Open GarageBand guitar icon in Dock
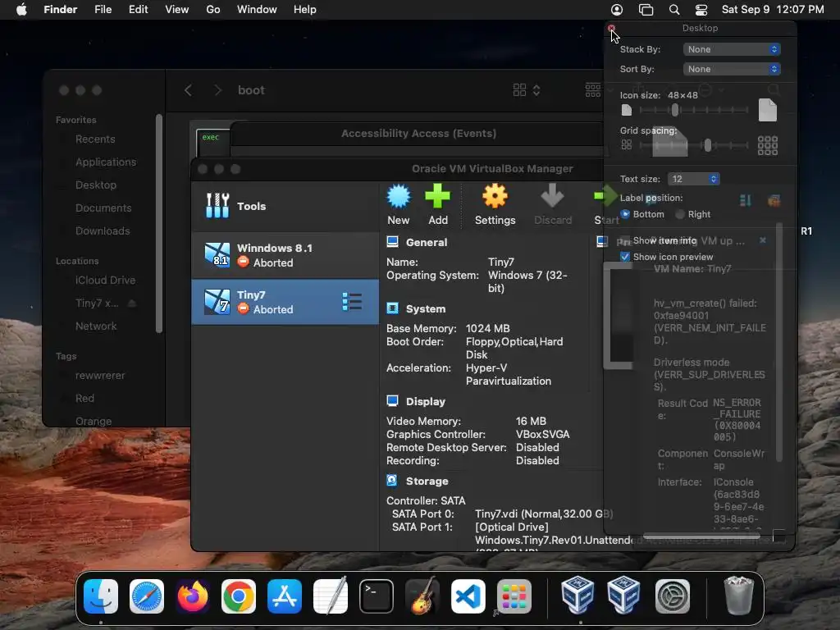The height and width of the screenshot is (630, 840). click(422, 596)
